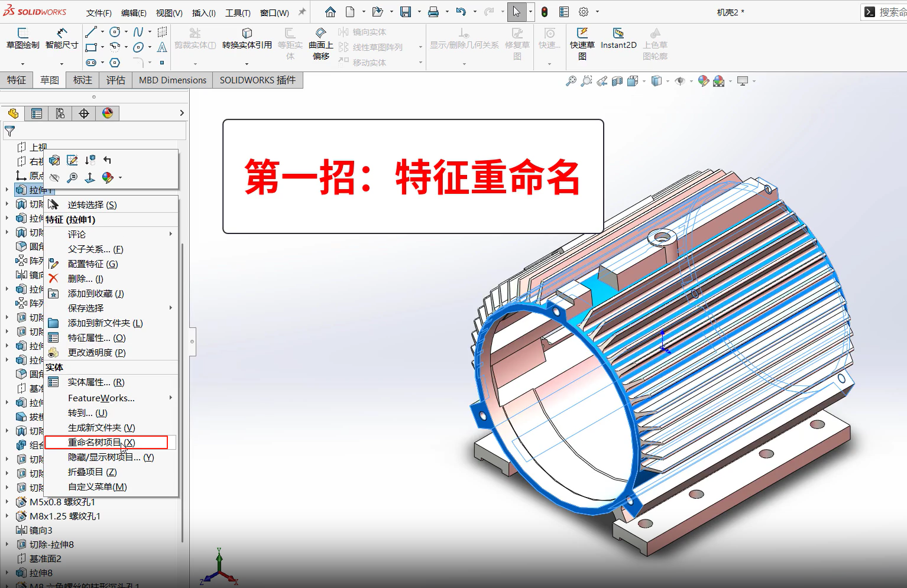
Task: Switch to the 特征 tab
Action: pos(17,80)
